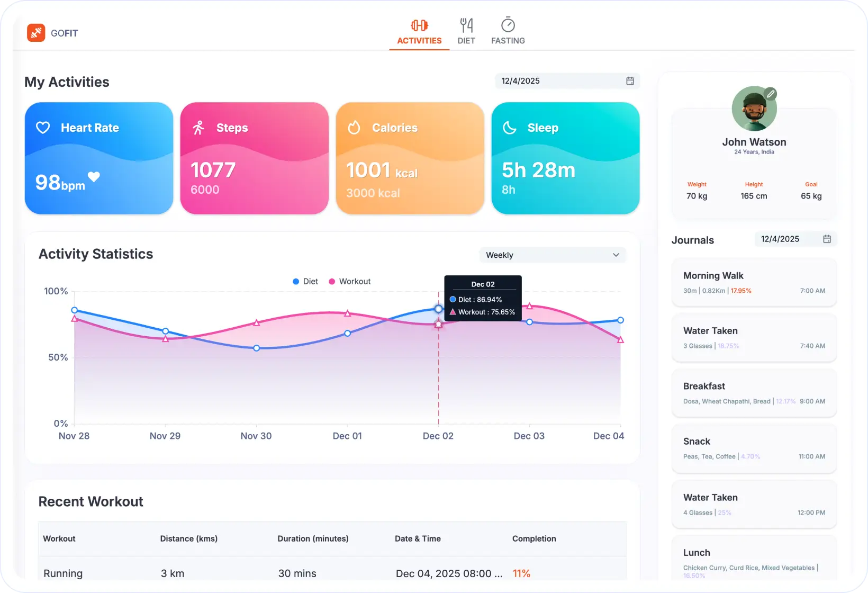This screenshot has width=868, height=593.
Task: Click the Heart Rate card heart icon
Action: (43, 127)
